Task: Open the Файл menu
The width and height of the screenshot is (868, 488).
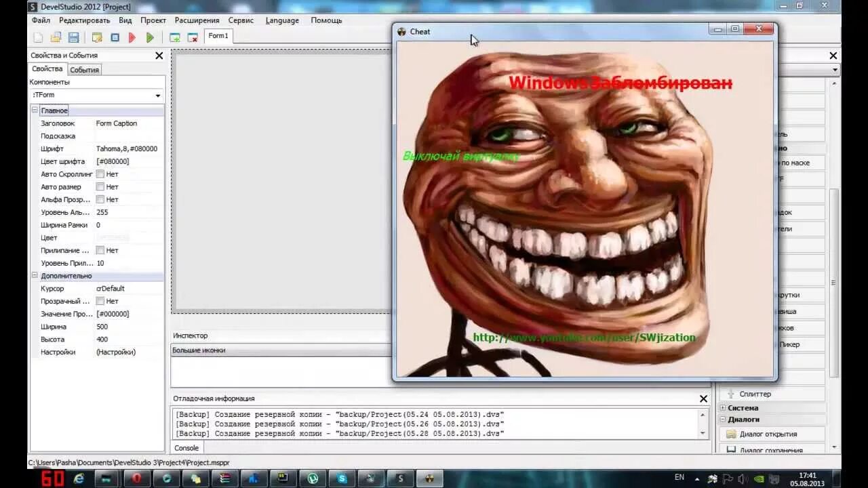Action: (41, 20)
